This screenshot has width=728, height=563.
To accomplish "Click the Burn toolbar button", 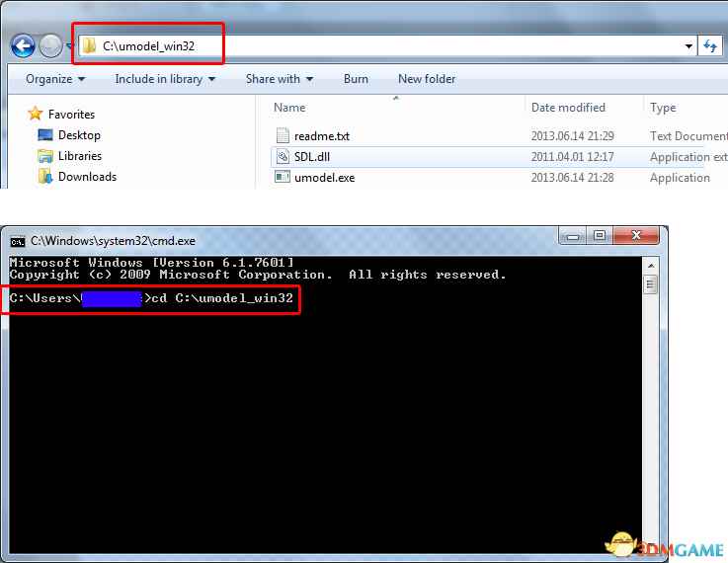I will 356,79.
